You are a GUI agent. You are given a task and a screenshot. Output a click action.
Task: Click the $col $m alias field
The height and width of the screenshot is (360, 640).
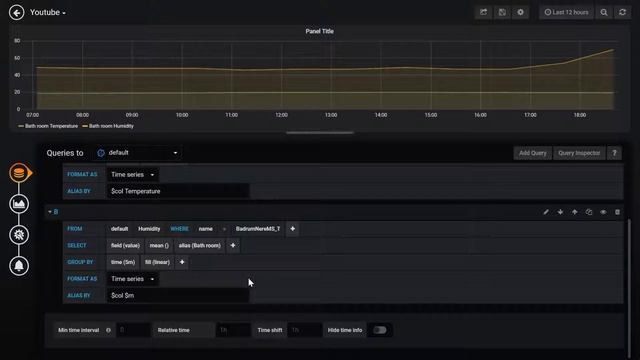[178, 296]
